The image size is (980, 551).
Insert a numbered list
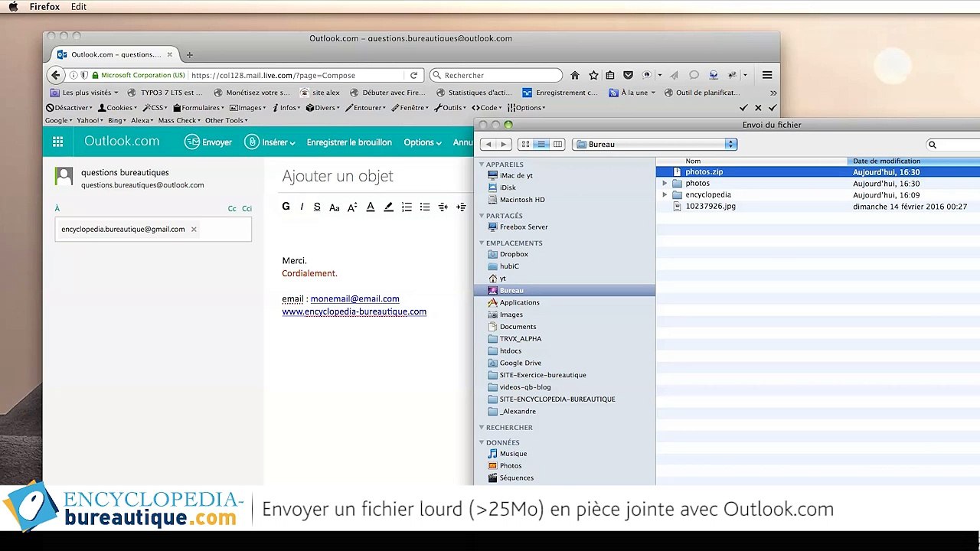point(407,207)
